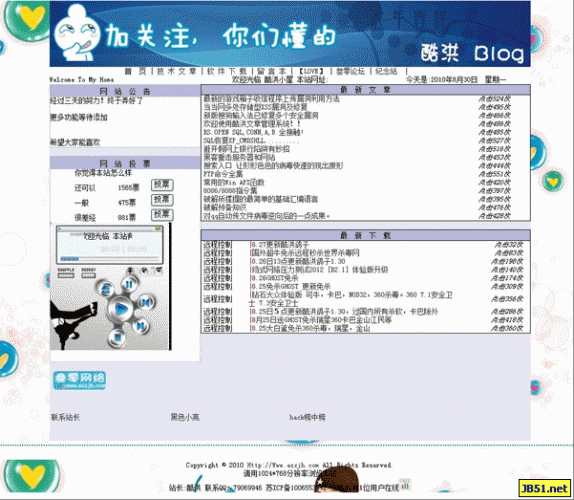The height and width of the screenshot is (500, 574).
Task: Skip to the next track
Action: coord(141,325)
